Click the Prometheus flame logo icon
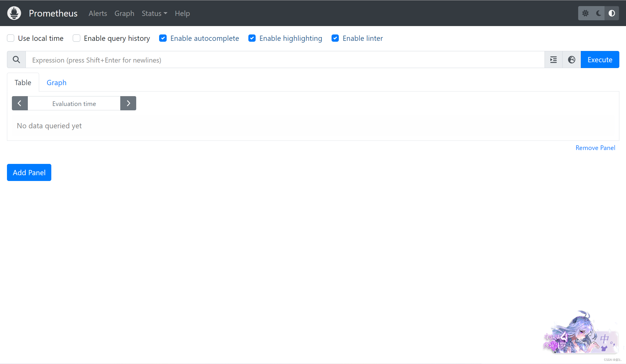The image size is (626, 364). pos(14,13)
